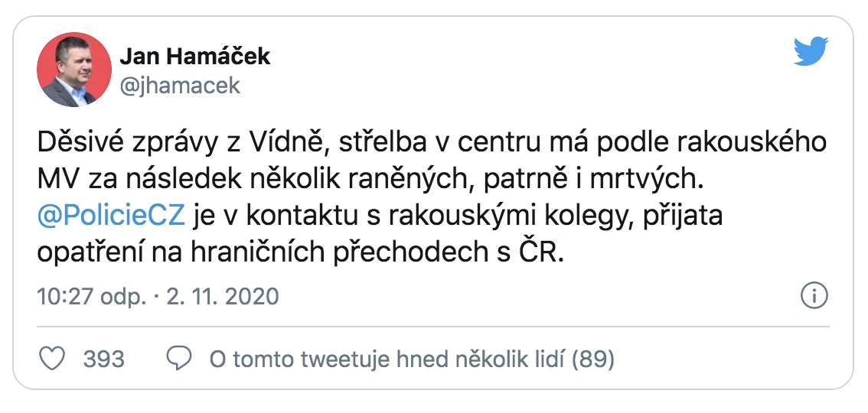This screenshot has width=868, height=413.
Task: Open the tweet info circle icon
Action: point(813,295)
